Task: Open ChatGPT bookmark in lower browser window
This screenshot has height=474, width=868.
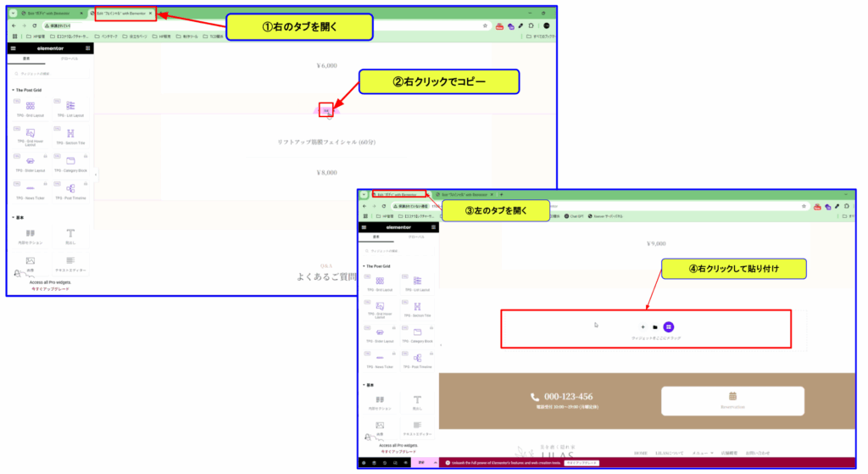Action: pyautogui.click(x=574, y=216)
